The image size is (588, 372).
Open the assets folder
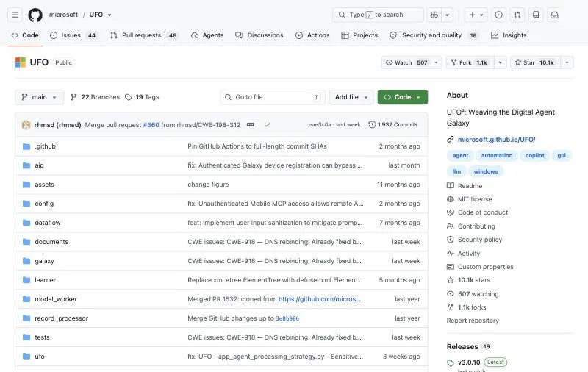click(44, 185)
